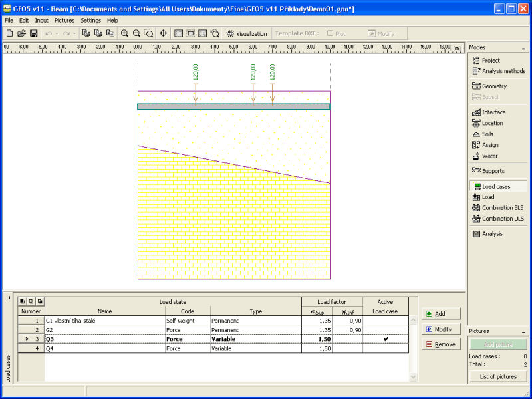Image resolution: width=532 pixels, height=399 pixels.
Task: Go to Combination ULS mode
Action: 502,219
